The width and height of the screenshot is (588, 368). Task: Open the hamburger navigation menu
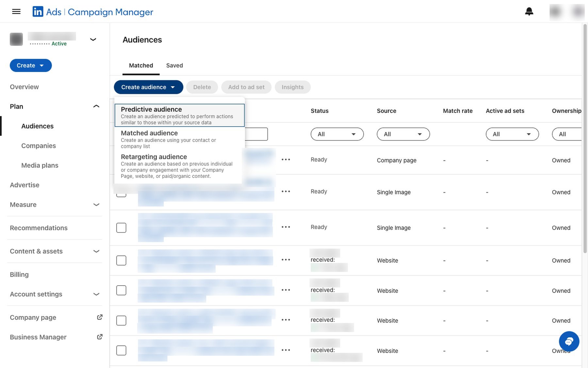pos(16,12)
